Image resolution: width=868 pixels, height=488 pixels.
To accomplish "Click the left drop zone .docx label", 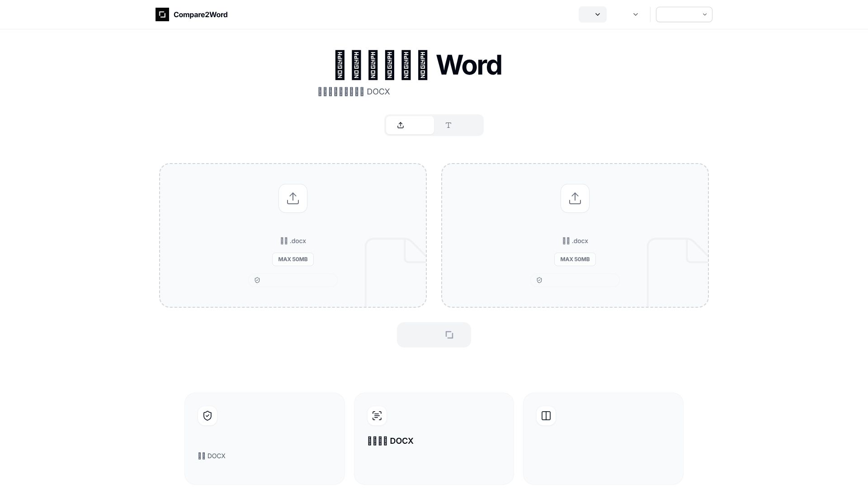I will 293,241.
